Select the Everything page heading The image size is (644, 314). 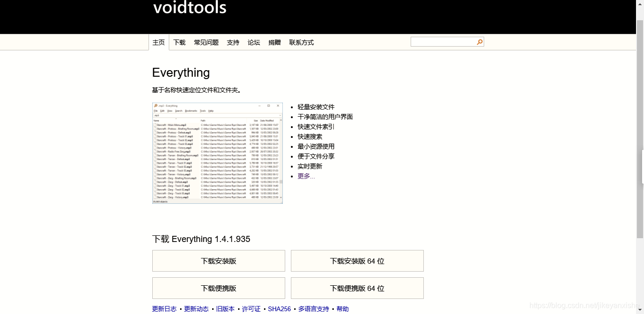pos(181,72)
